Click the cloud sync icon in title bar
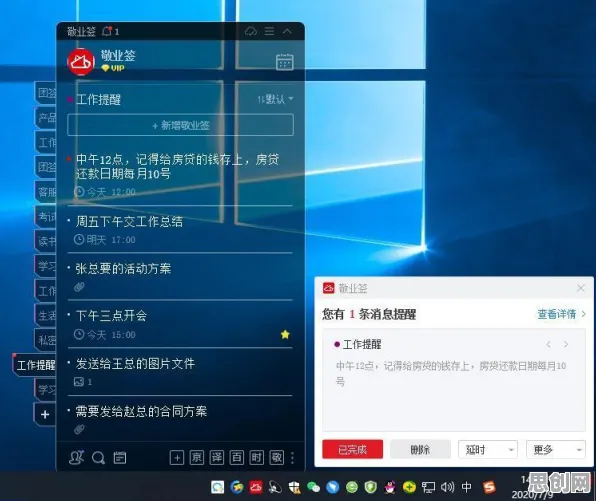 tap(250, 32)
